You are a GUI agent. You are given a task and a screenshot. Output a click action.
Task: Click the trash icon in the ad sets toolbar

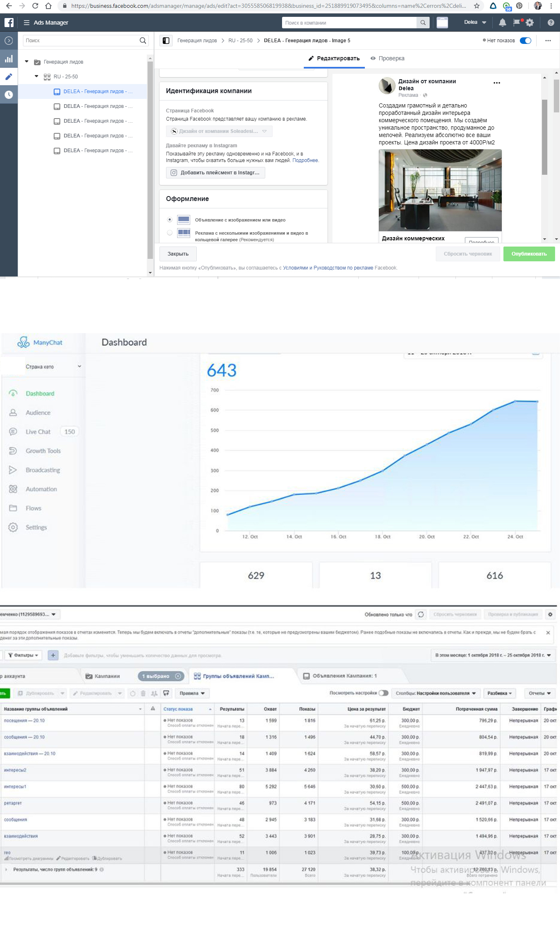[x=143, y=693]
